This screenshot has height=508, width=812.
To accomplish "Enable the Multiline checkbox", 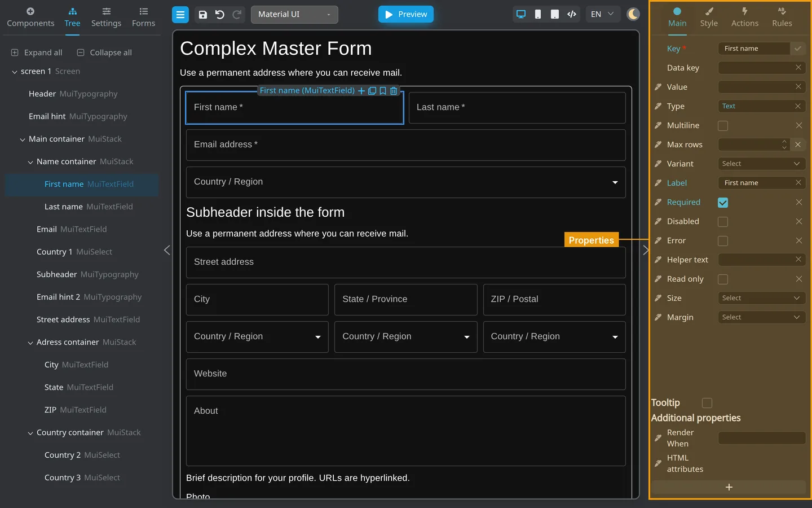I will click(723, 126).
